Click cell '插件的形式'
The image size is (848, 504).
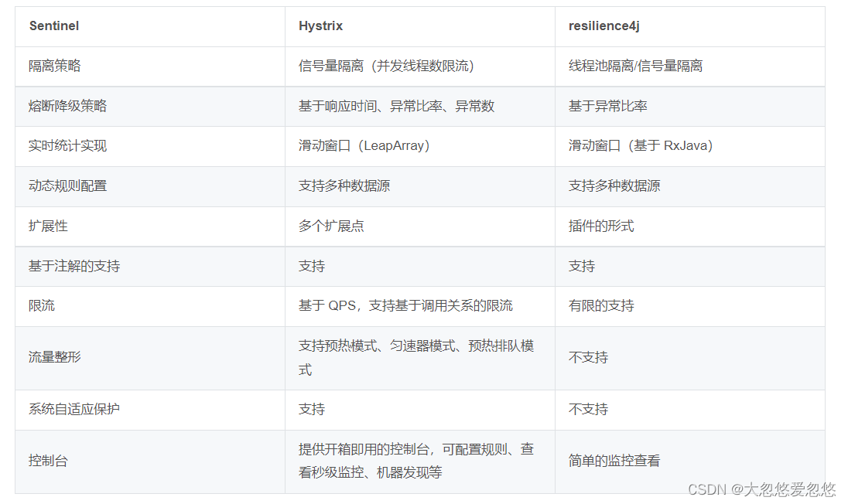point(601,226)
